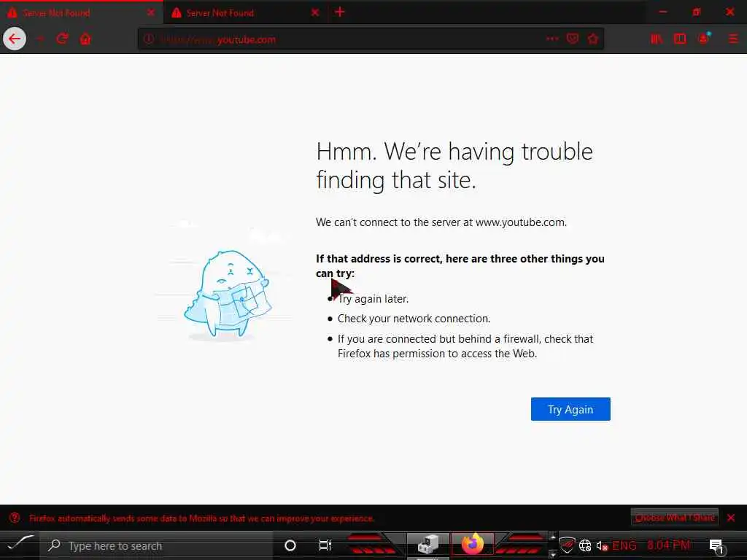Click the ROG shield tray icon
747x560 pixels.
[x=568, y=545]
